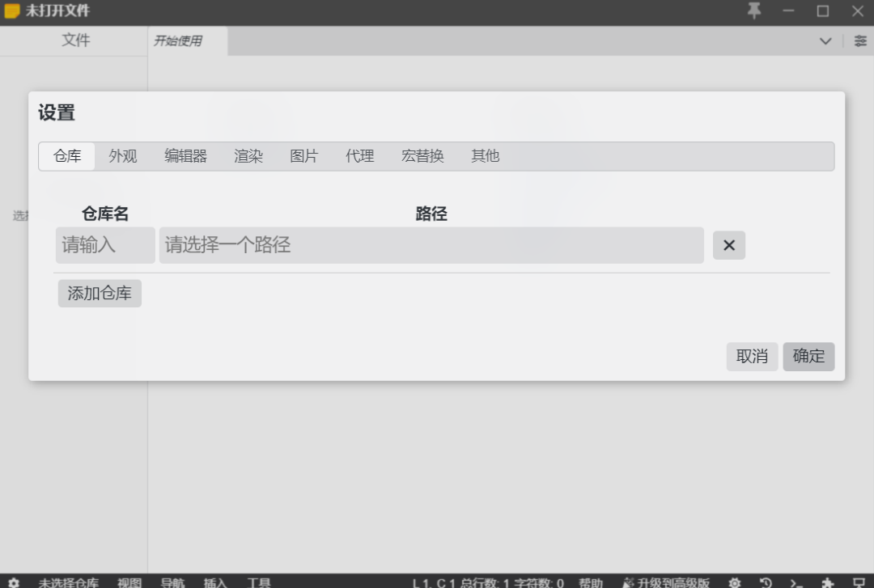Click the 添加仓库 button
The width and height of the screenshot is (874, 588).
point(99,293)
